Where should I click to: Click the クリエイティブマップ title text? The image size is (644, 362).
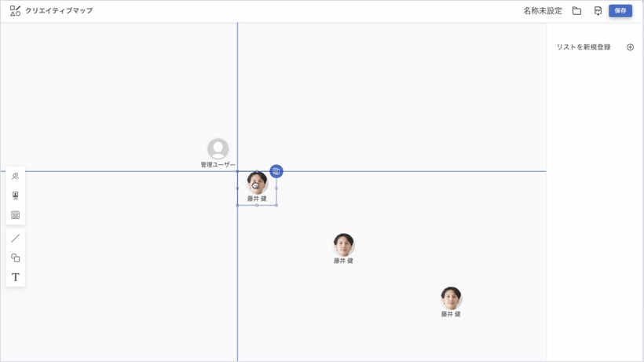(x=59, y=11)
